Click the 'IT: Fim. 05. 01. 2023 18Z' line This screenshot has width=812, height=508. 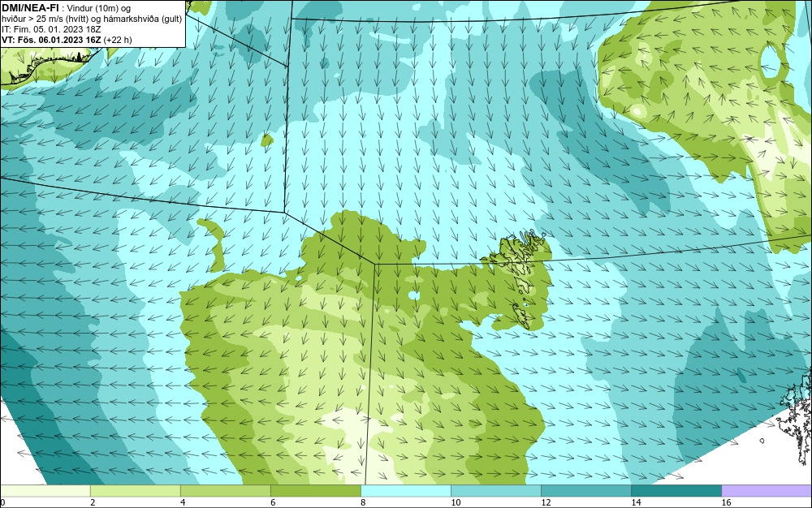[51, 29]
